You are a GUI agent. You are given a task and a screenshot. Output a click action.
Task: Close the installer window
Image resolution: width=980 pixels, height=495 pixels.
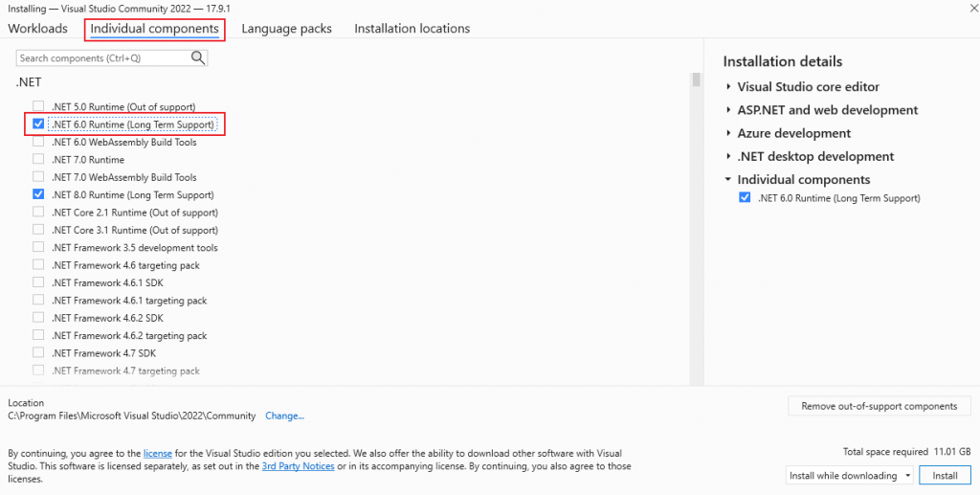coord(972,7)
